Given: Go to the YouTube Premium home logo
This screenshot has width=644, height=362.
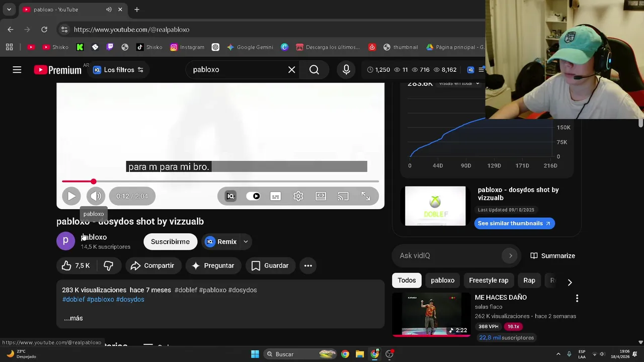Looking at the screenshot, I should pyautogui.click(x=58, y=70).
